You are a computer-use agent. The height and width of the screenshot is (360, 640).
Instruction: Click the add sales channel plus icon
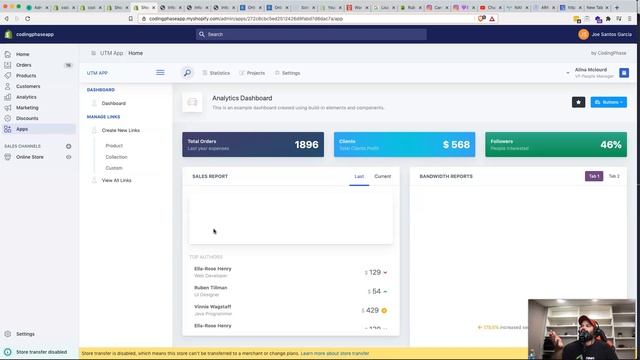coord(69,146)
